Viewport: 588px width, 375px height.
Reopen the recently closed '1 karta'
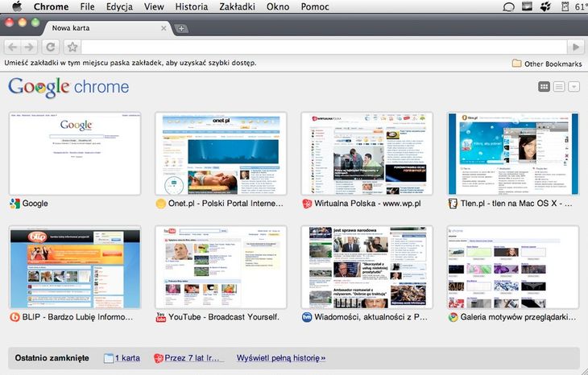click(x=127, y=358)
